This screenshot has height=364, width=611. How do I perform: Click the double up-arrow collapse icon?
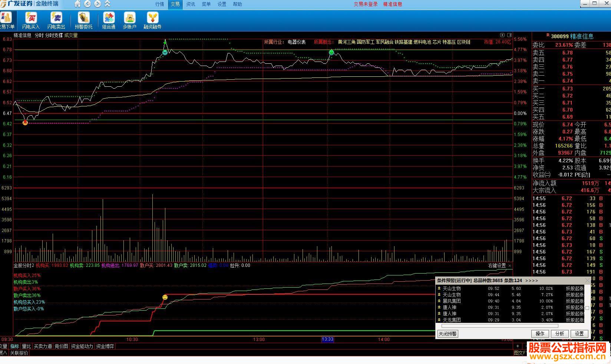tap(108, 4)
